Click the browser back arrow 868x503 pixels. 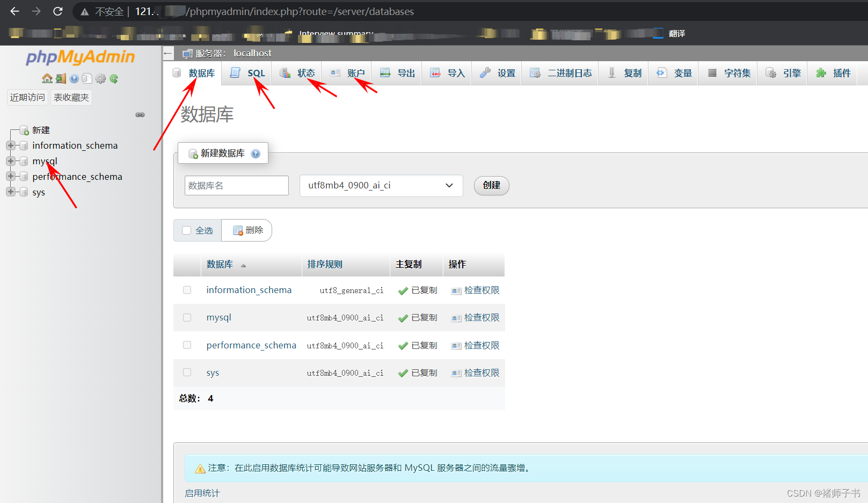14,11
